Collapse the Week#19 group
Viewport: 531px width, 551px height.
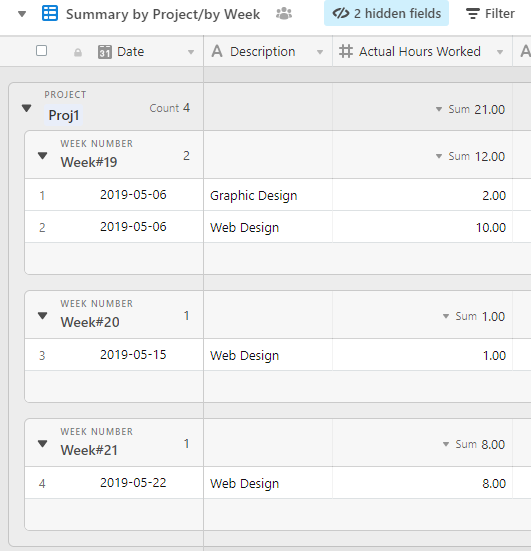click(43, 156)
